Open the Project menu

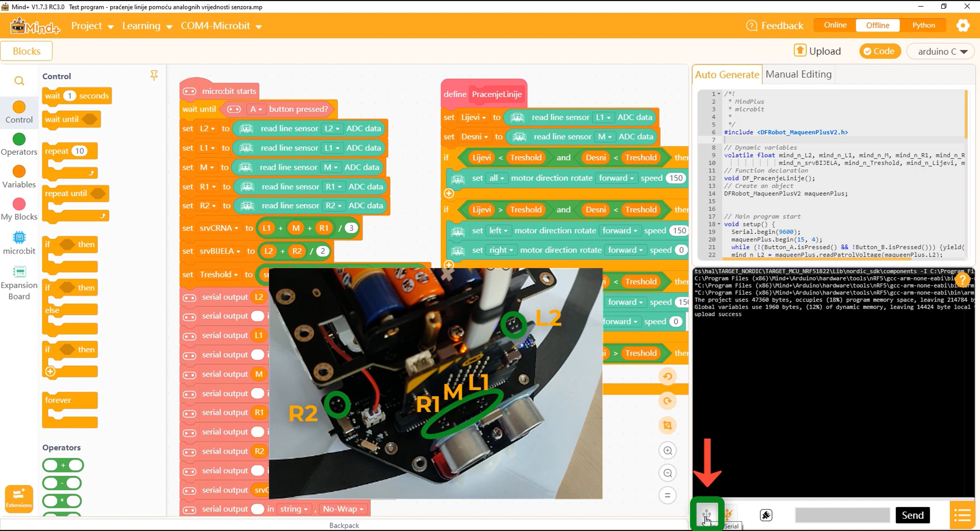point(92,26)
